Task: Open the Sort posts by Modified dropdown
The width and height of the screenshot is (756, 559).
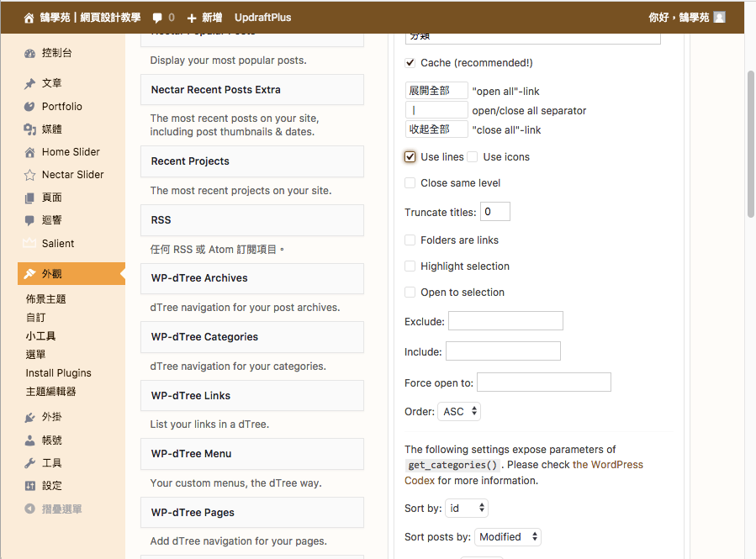Action: click(x=508, y=537)
